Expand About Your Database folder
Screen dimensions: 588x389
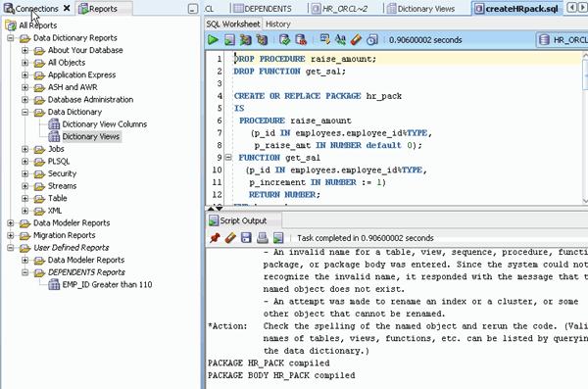[x=24, y=50]
